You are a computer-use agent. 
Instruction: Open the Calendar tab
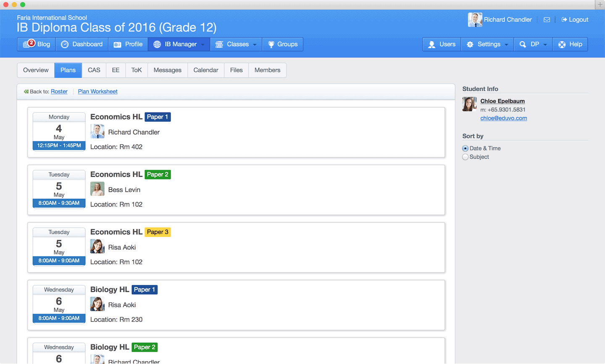coord(206,70)
